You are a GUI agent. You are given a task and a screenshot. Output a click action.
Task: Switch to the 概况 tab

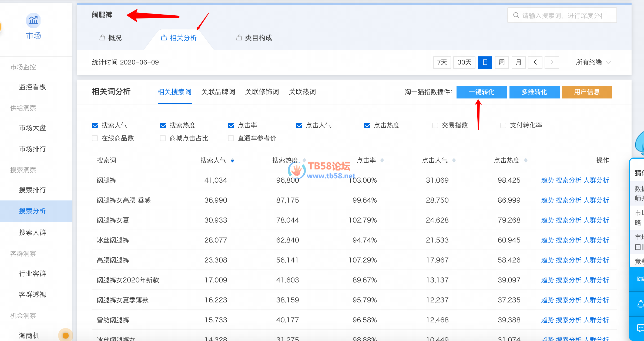point(111,38)
